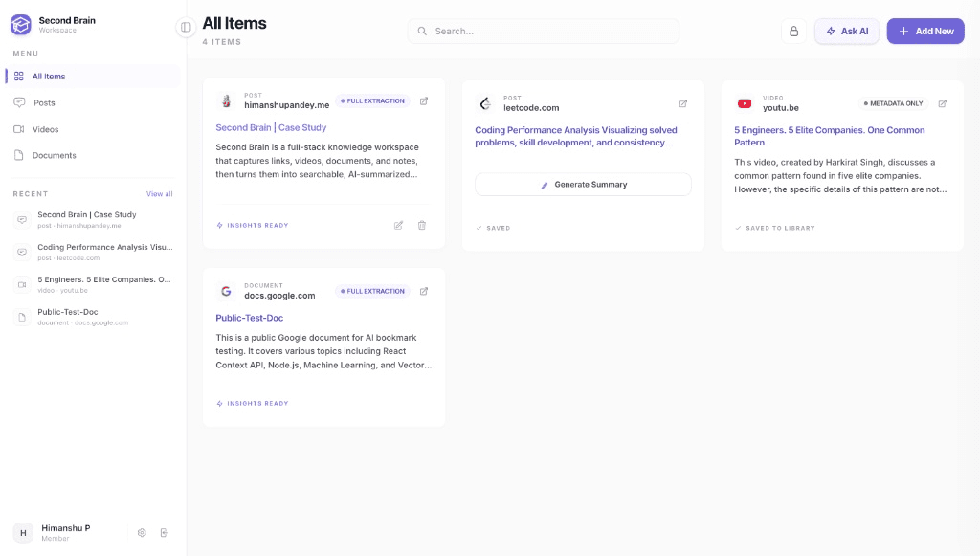This screenshot has height=556, width=980.
Task: Click the search magnifier icon
Action: tap(422, 31)
